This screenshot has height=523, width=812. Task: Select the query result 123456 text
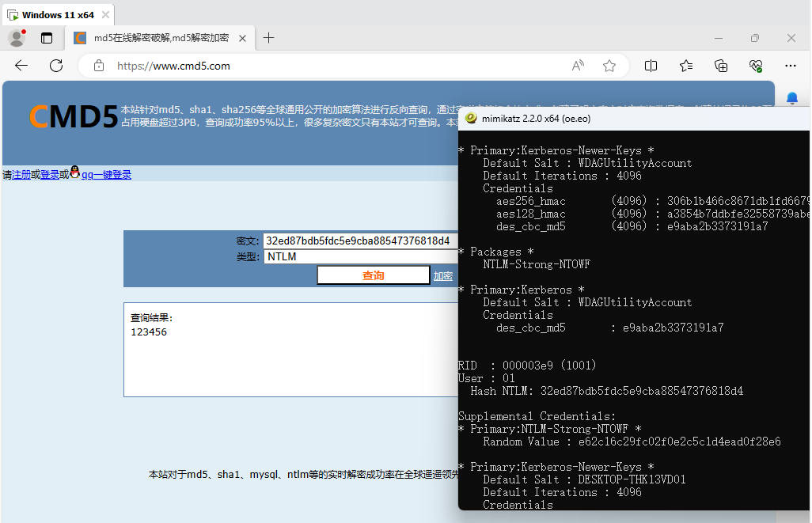149,332
